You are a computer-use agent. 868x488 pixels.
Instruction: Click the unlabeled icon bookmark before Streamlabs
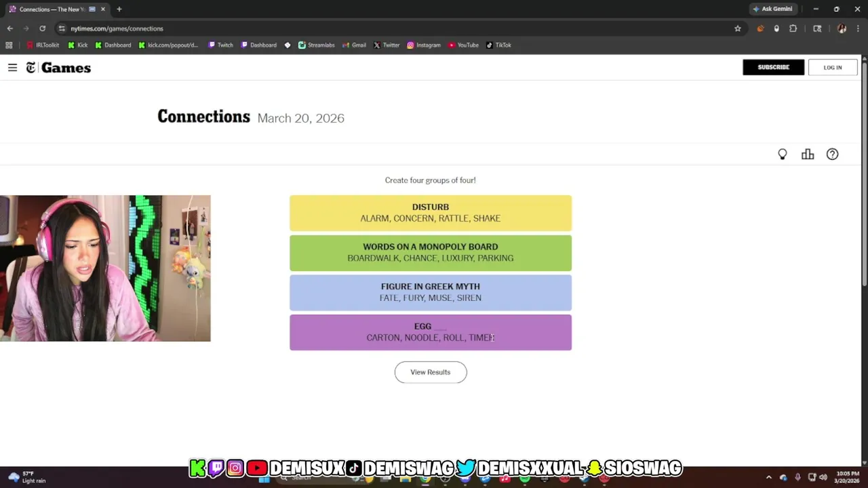pyautogui.click(x=288, y=45)
